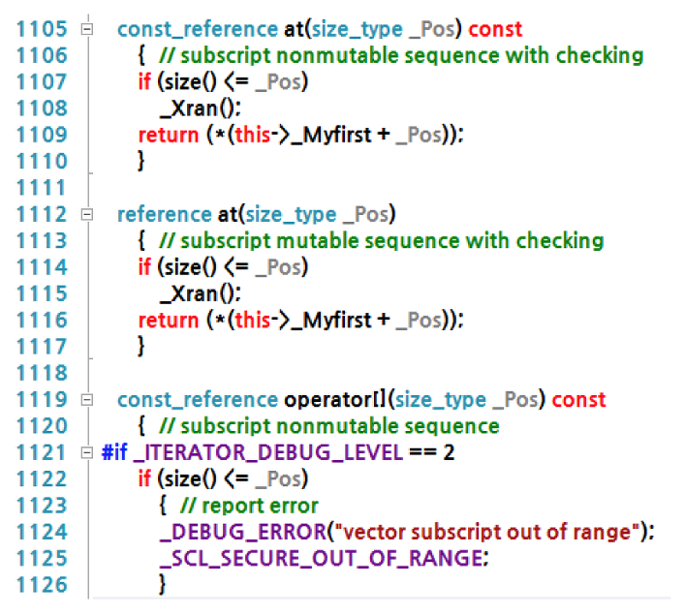The image size is (685, 616).
Task: Select line number 1113 in the gutter
Action: pos(42,241)
